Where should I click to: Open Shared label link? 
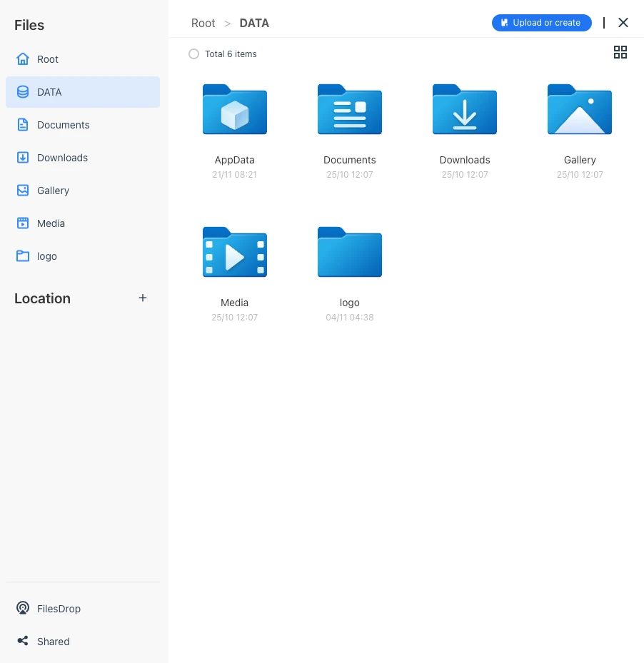pos(54,642)
